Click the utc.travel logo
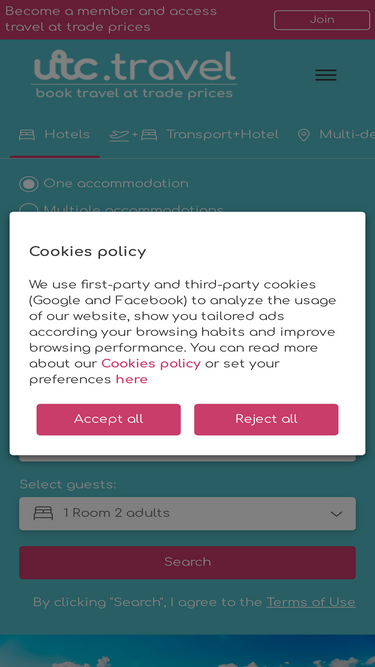 (134, 75)
